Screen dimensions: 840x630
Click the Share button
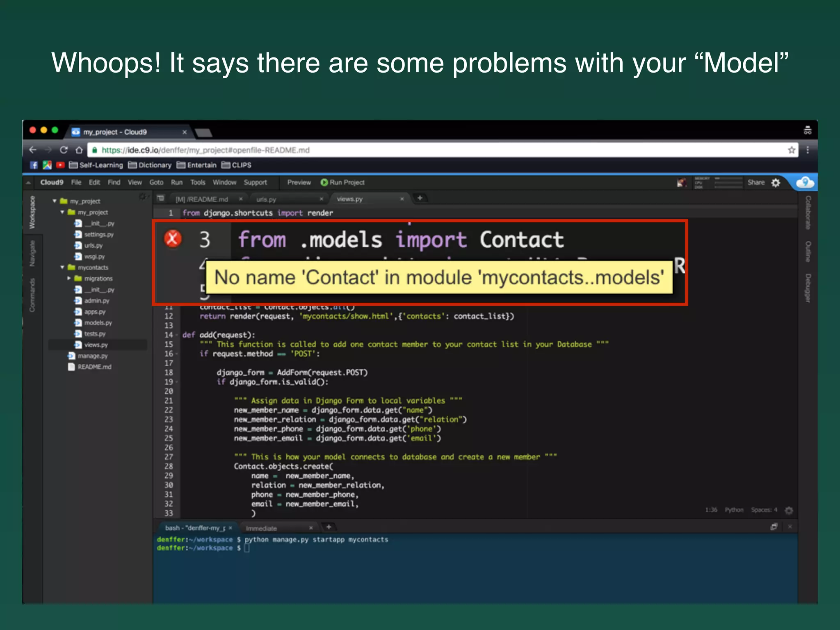pyautogui.click(x=756, y=183)
